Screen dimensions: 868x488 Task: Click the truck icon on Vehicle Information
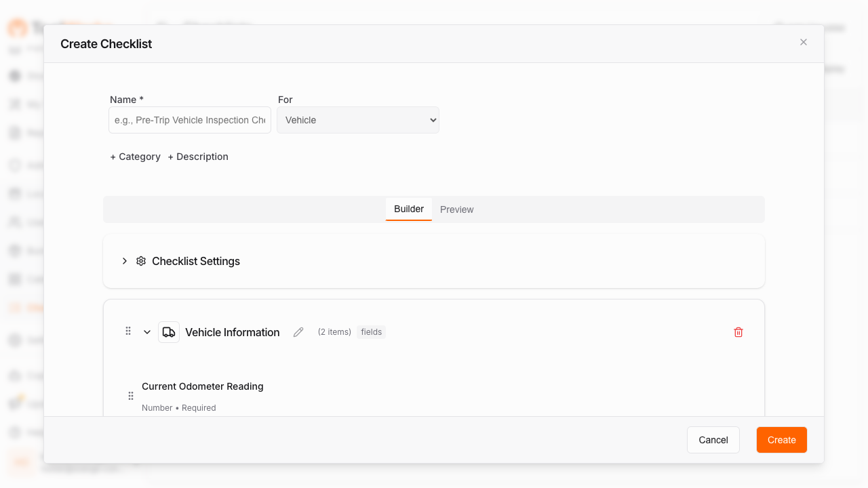pos(168,332)
